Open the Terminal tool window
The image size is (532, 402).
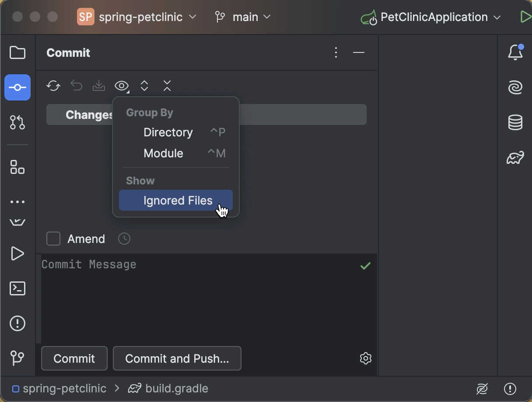(17, 288)
